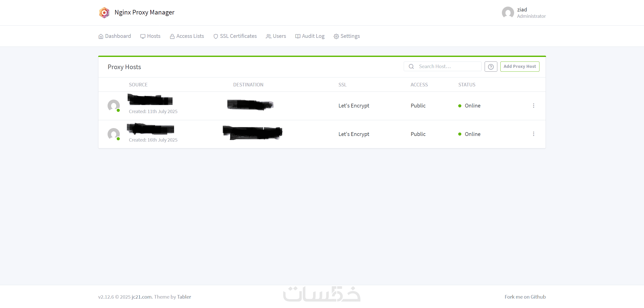Click the Nginx Proxy Manager logo icon
This screenshot has width=644, height=308.
click(x=104, y=12)
